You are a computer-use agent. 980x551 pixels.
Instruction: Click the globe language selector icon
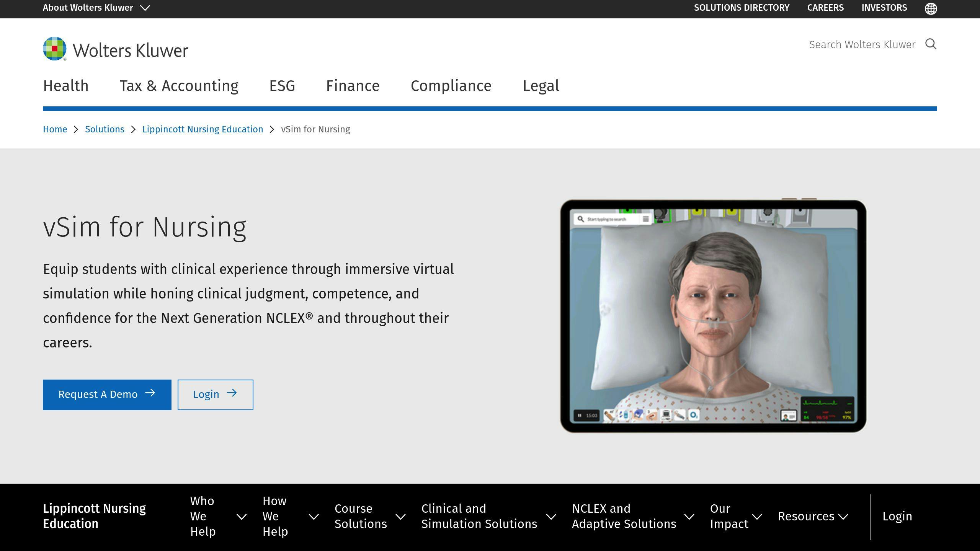pyautogui.click(x=931, y=8)
